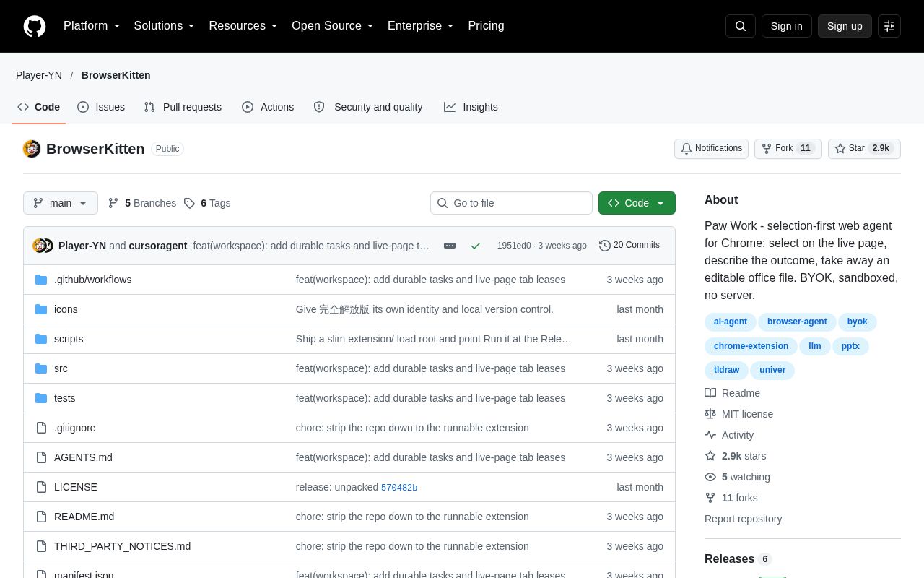Star the BrowserKitten repository
The image size is (924, 578).
click(x=864, y=149)
